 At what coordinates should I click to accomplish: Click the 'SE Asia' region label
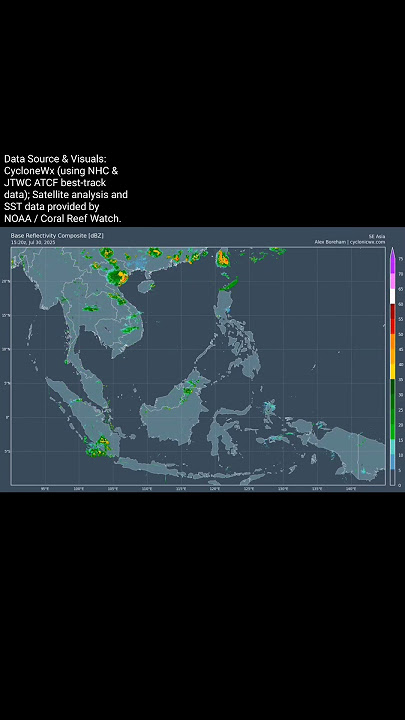tap(377, 236)
